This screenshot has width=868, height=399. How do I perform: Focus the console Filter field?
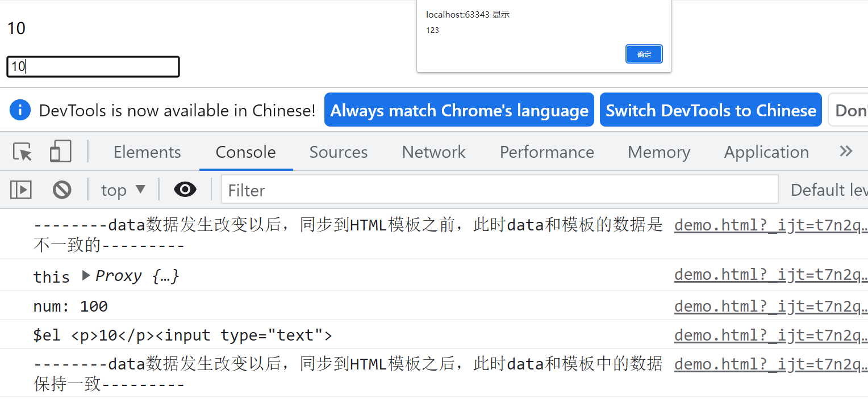499,190
